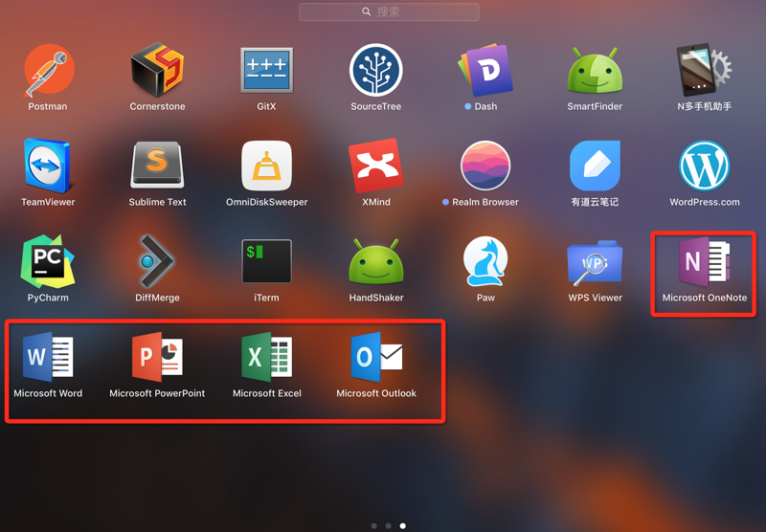766x532 pixels.
Task: Open the Postman app
Action: point(48,70)
